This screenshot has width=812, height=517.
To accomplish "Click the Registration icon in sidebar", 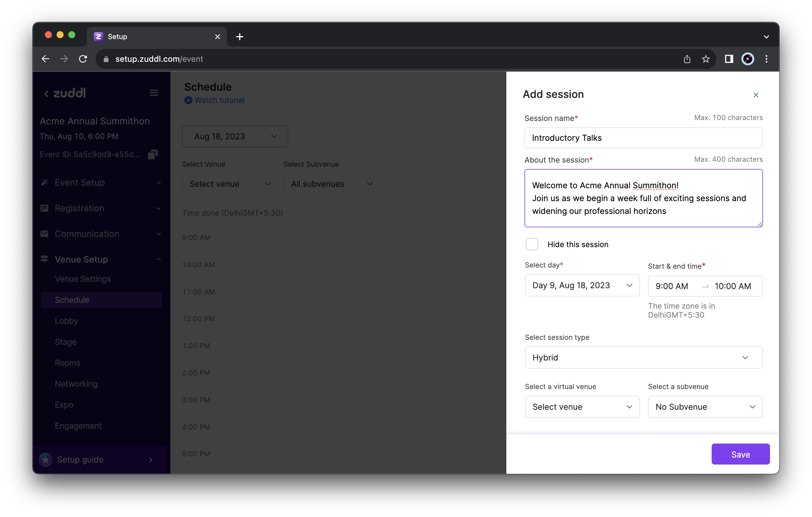I will pos(45,208).
